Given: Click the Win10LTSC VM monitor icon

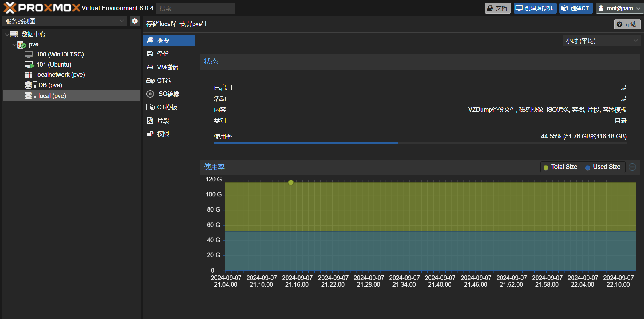Looking at the screenshot, I should [x=29, y=55].
